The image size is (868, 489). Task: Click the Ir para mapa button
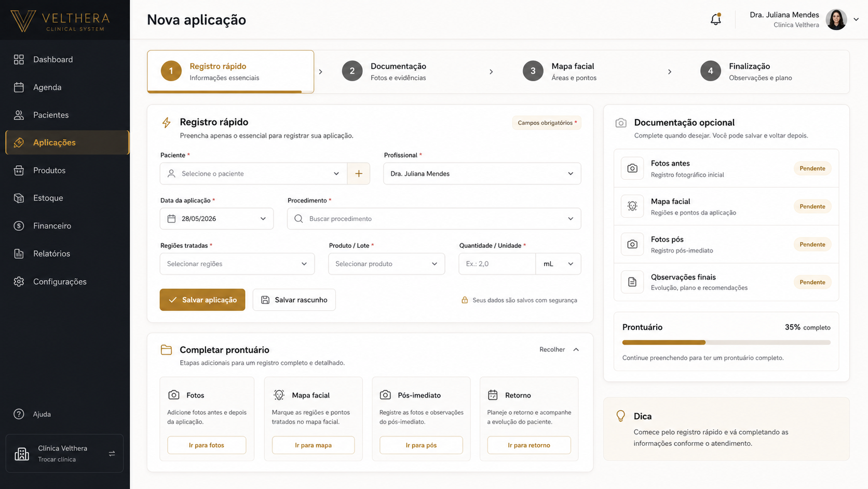[314, 445]
